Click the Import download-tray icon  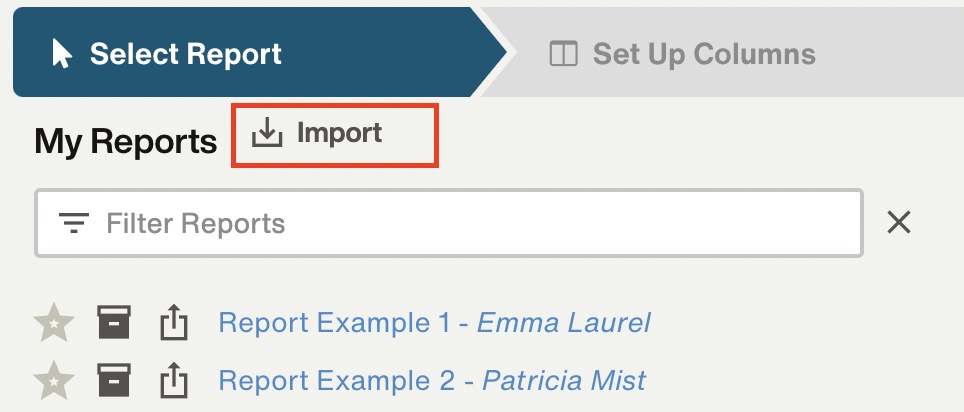(267, 133)
